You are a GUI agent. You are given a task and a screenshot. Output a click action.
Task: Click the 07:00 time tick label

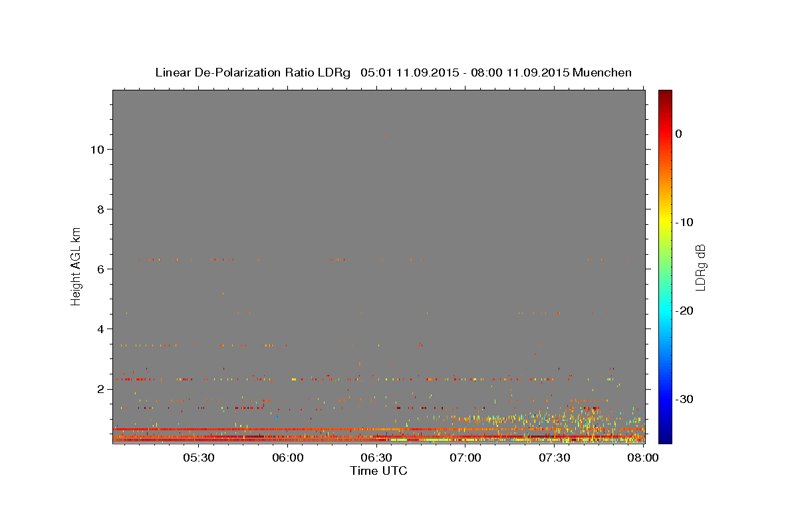point(465,458)
